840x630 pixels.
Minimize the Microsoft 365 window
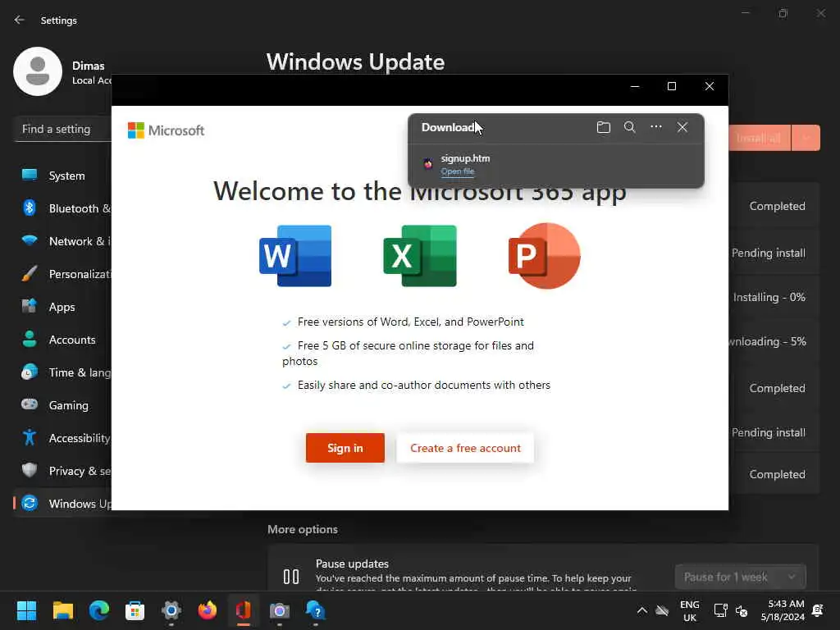click(635, 86)
